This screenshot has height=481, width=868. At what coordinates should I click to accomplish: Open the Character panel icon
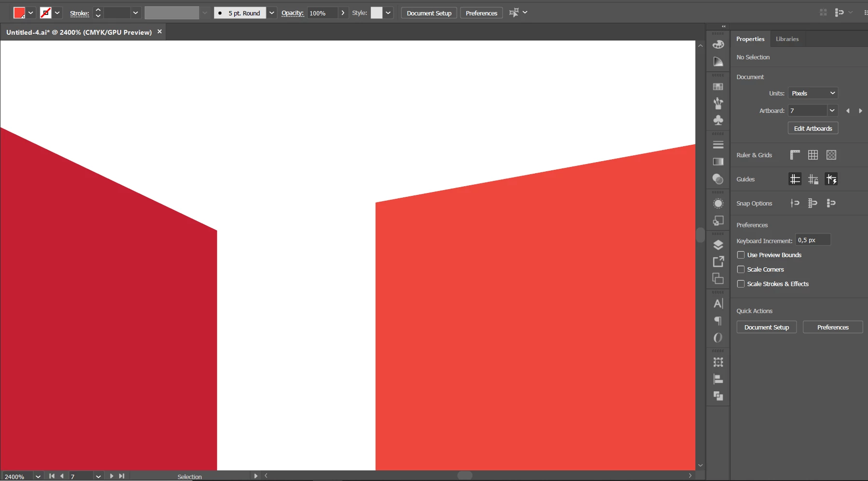718,303
